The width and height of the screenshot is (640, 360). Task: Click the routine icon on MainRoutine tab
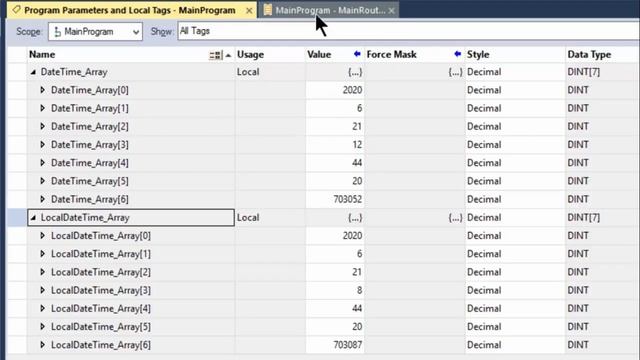pos(268,10)
